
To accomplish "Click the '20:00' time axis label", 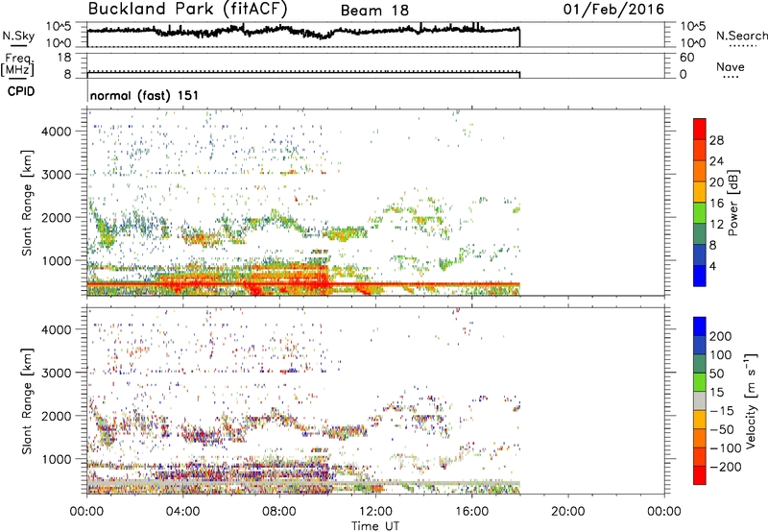I will (x=567, y=512).
